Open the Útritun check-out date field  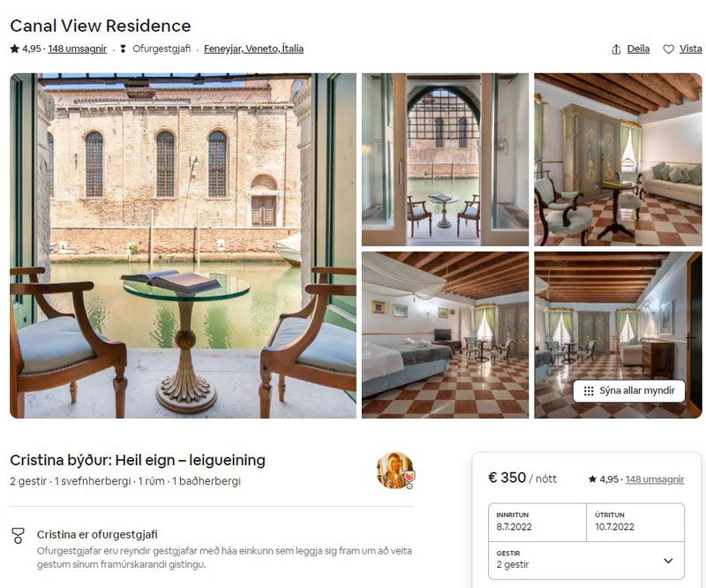coord(635,522)
